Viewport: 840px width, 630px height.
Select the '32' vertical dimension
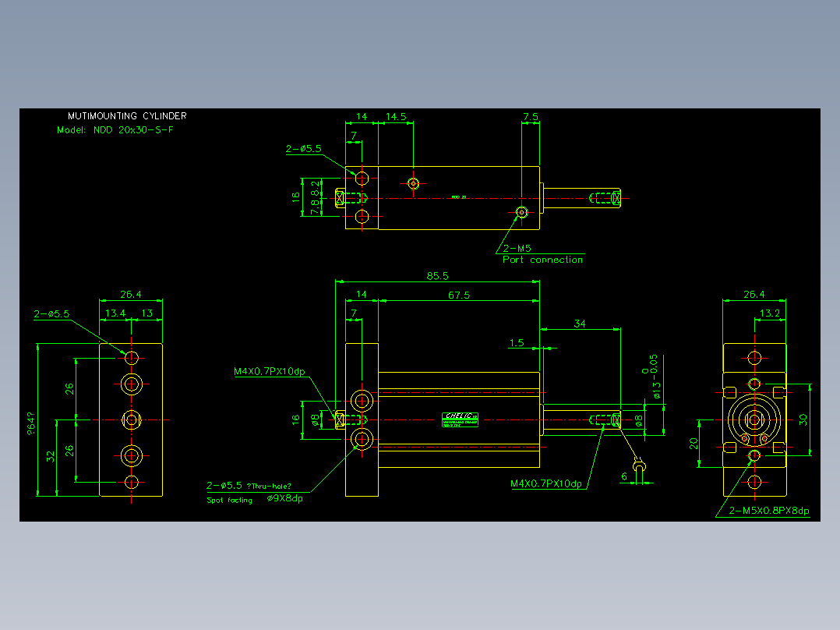(51, 456)
